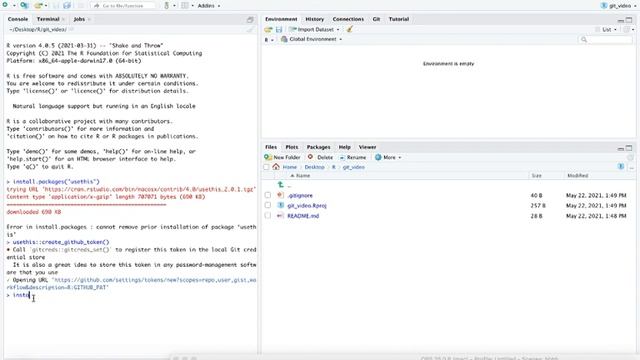Click the New Folder button

282,157
